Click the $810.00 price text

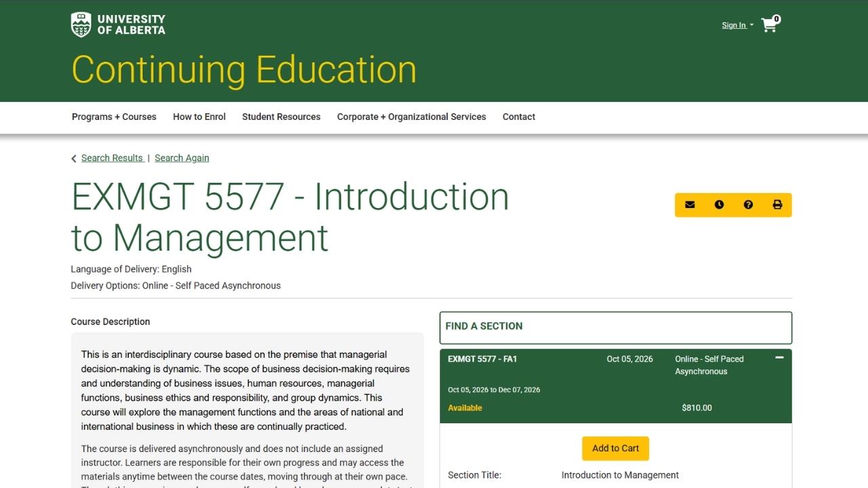click(x=696, y=408)
